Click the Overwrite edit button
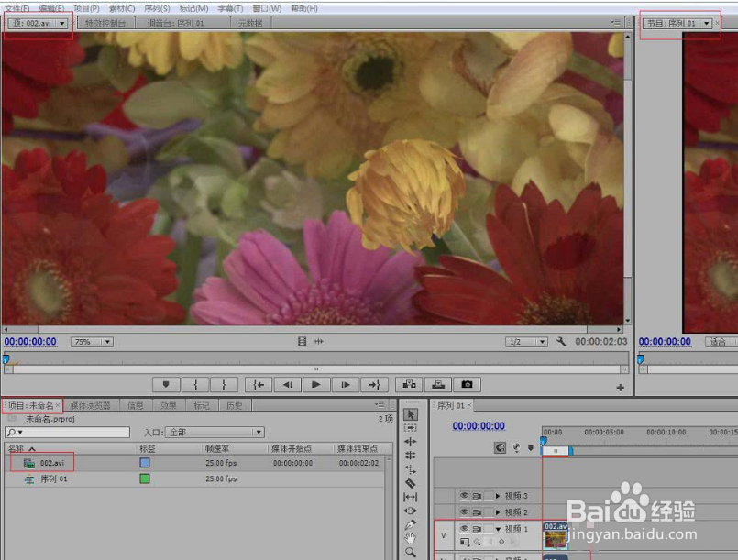 (x=438, y=384)
